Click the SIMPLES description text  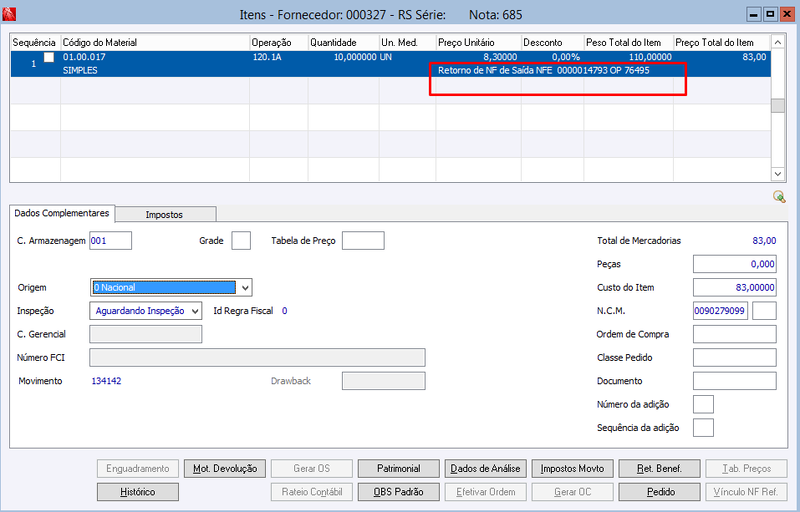click(x=80, y=70)
